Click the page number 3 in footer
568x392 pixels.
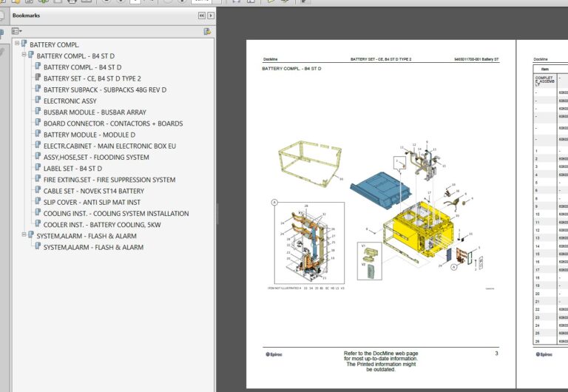tap(497, 354)
